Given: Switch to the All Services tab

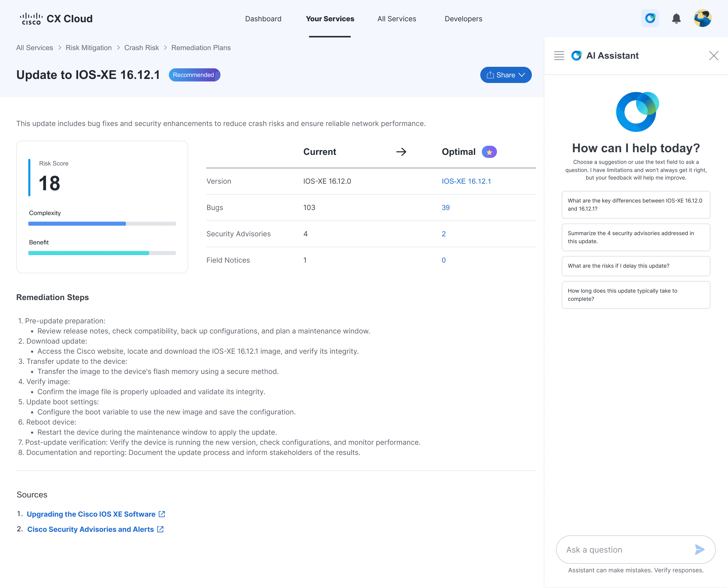Looking at the screenshot, I should point(397,19).
